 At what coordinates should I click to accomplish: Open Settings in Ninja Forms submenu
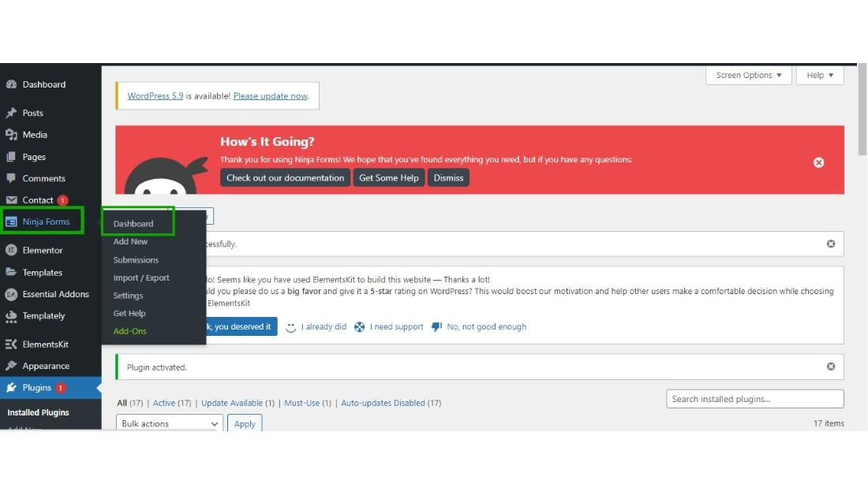pyautogui.click(x=129, y=296)
